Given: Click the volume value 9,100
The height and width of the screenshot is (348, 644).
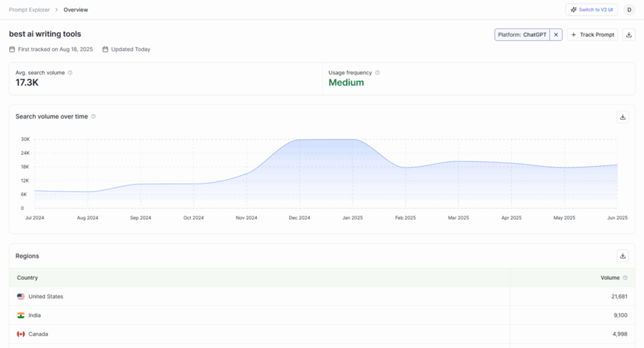Looking at the screenshot, I should [x=621, y=315].
